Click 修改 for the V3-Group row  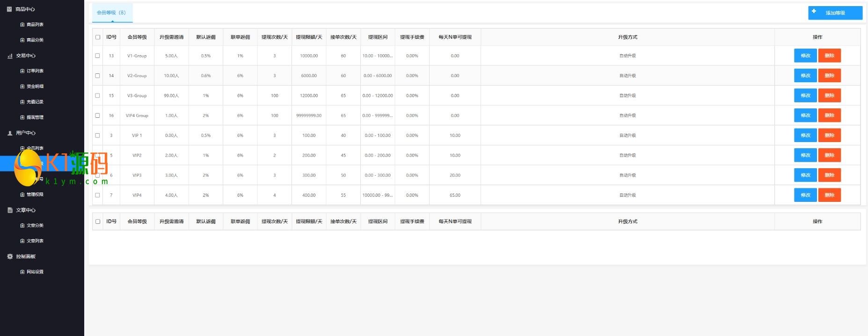805,95
